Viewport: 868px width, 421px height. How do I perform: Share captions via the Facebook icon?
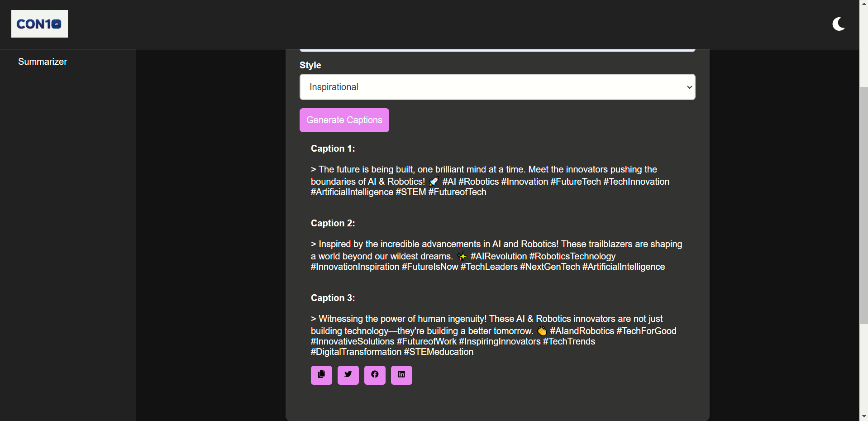[x=375, y=375]
